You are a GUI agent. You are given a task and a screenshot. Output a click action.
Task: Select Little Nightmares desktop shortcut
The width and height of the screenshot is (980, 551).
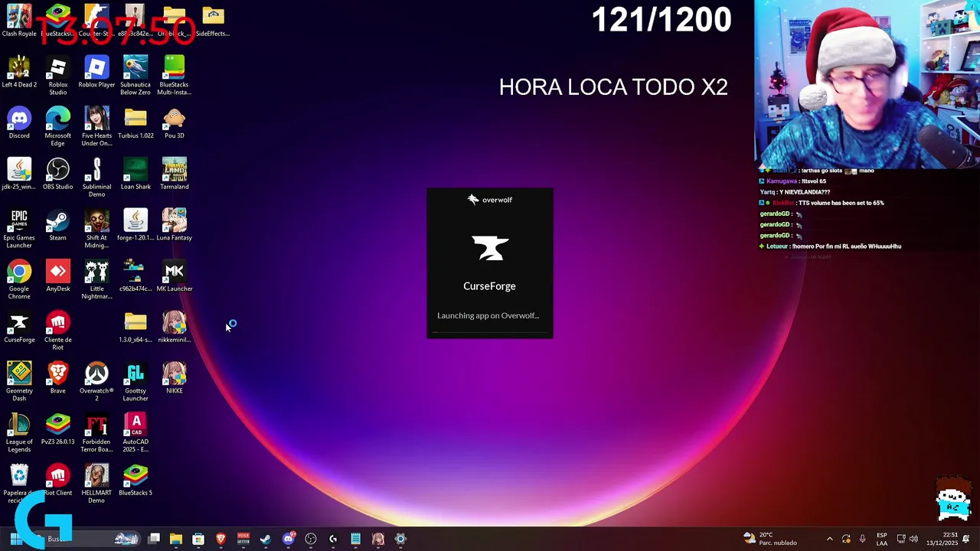coord(96,279)
